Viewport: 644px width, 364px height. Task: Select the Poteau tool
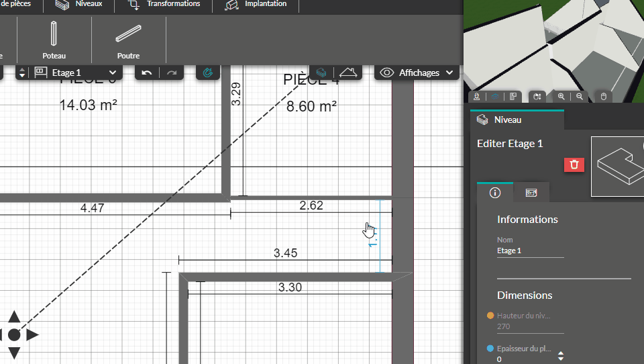(x=54, y=39)
